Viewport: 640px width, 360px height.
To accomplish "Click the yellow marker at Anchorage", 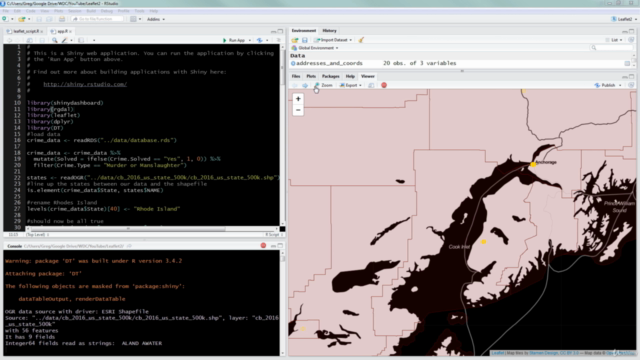I will point(533,164).
